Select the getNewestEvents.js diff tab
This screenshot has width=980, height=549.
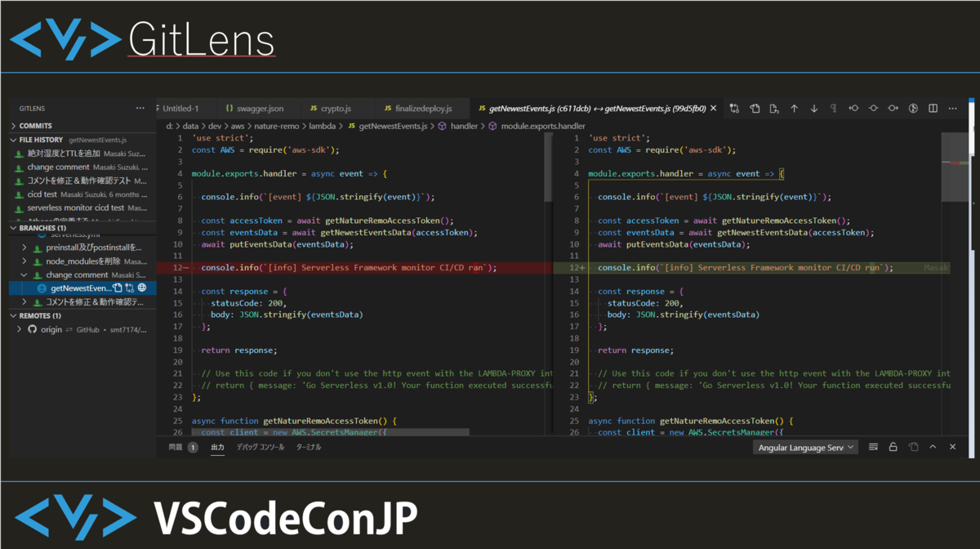pyautogui.click(x=598, y=108)
